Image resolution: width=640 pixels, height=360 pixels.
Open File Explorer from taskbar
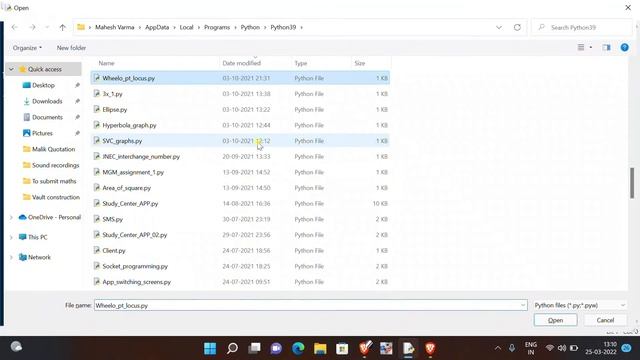pyautogui.click(x=320, y=349)
